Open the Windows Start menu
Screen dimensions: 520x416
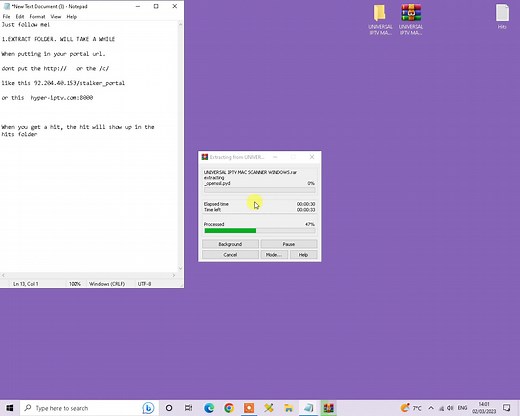point(10,408)
